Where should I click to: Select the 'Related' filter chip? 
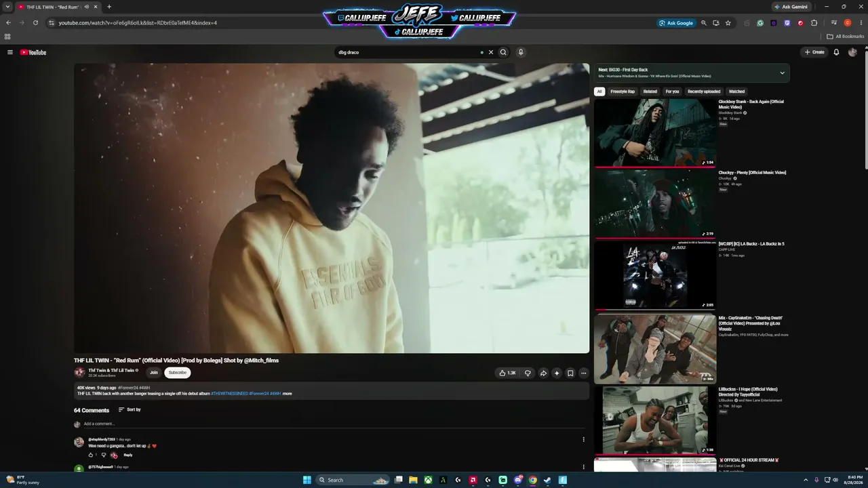(x=650, y=91)
